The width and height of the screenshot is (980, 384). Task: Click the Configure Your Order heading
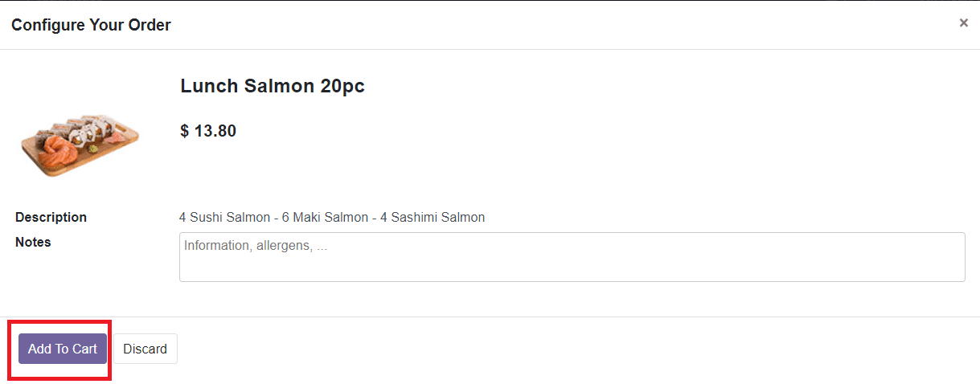pyautogui.click(x=91, y=25)
